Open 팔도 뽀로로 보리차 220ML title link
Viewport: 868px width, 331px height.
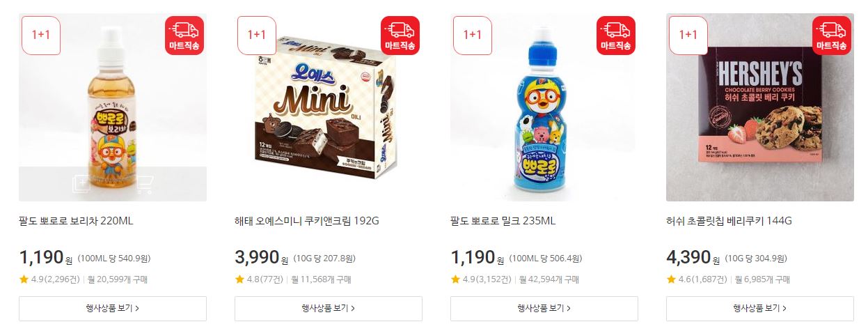(76, 221)
